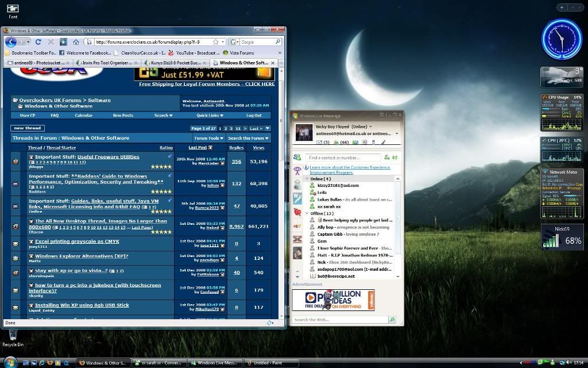Collapse the Offline contacts group
588x368 pixels.
(x=307, y=213)
